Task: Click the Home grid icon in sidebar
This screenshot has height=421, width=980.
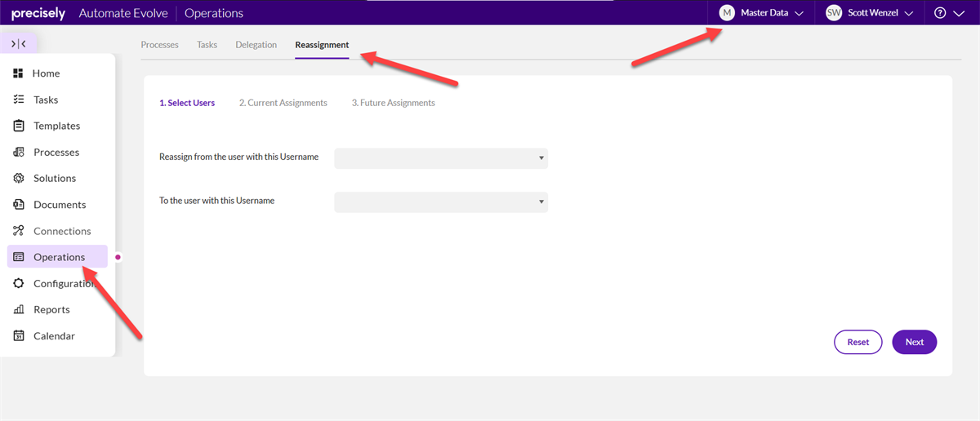Action: 18,73
